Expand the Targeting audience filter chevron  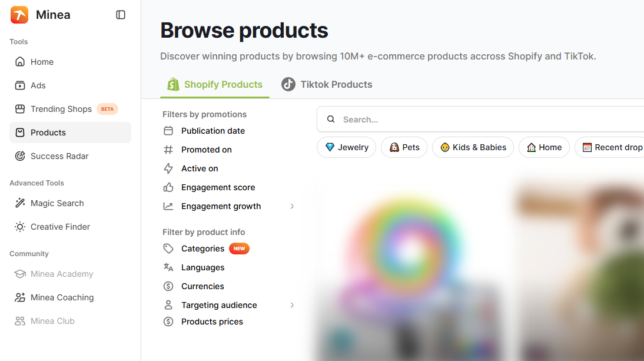292,305
